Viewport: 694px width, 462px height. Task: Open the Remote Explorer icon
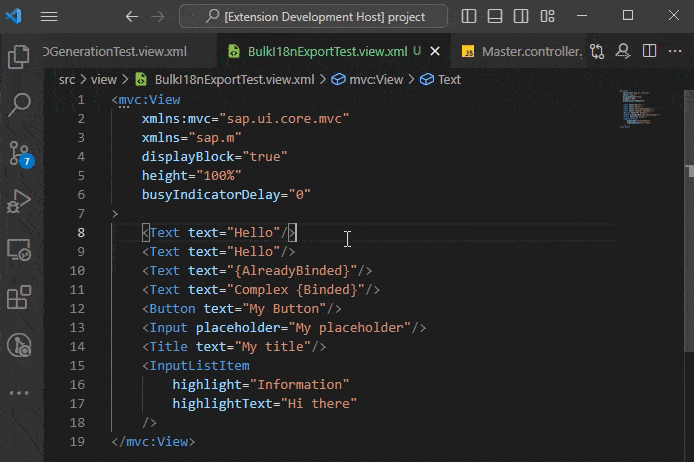19,249
